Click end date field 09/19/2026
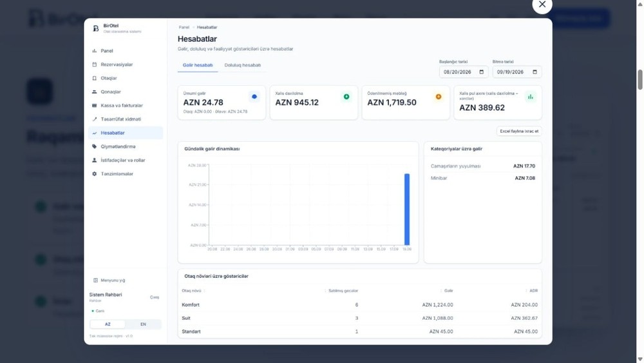644x363 pixels. [x=517, y=72]
